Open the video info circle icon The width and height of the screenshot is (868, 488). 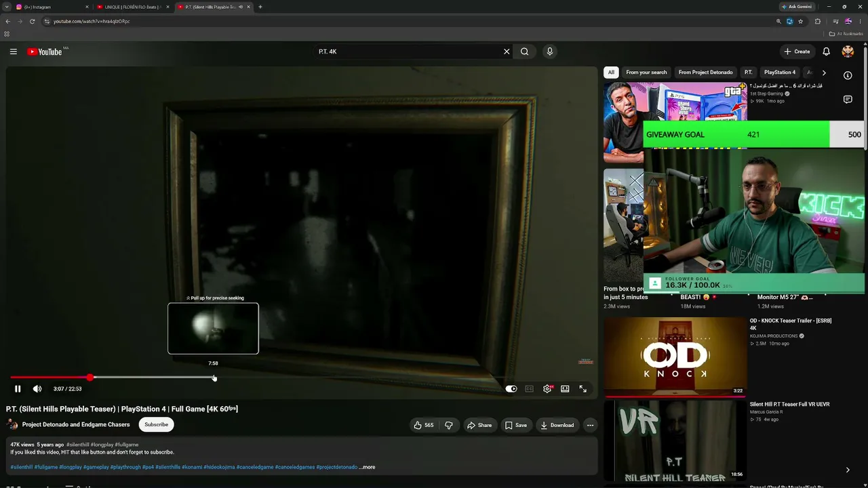[848, 75]
